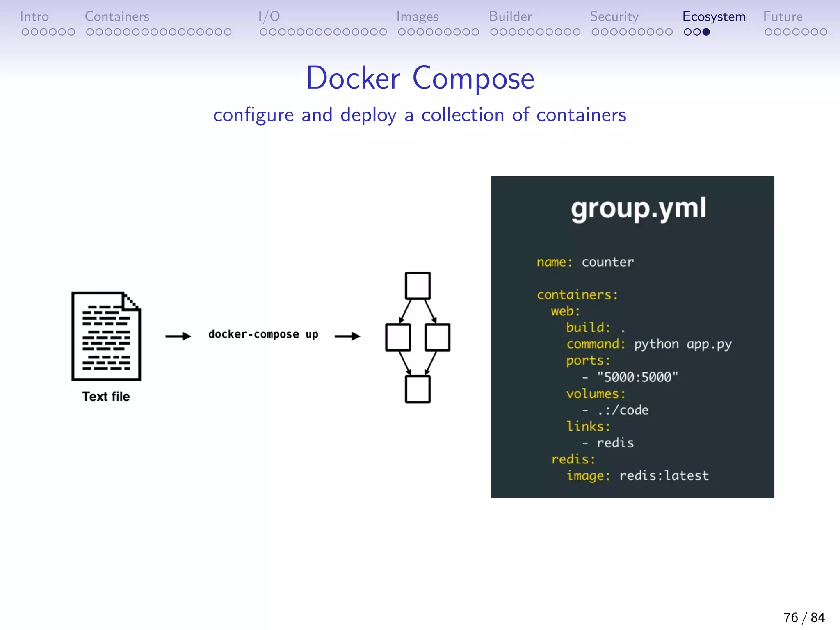Click the filled current-slide dot under Ecosystem
This screenshot has width=840, height=630.
[x=706, y=32]
